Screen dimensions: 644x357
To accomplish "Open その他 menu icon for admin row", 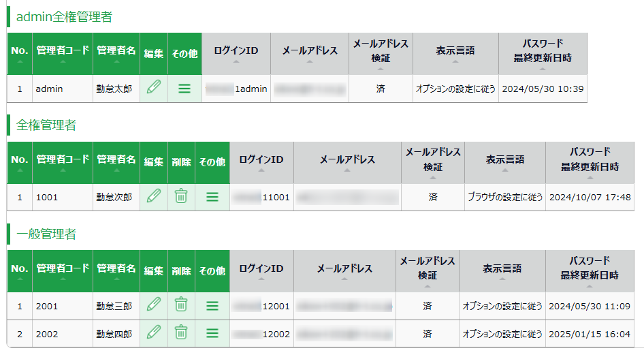I will 184,89.
